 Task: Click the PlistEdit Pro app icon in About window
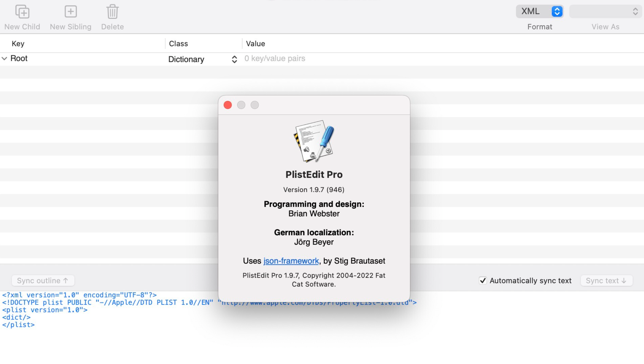(314, 141)
